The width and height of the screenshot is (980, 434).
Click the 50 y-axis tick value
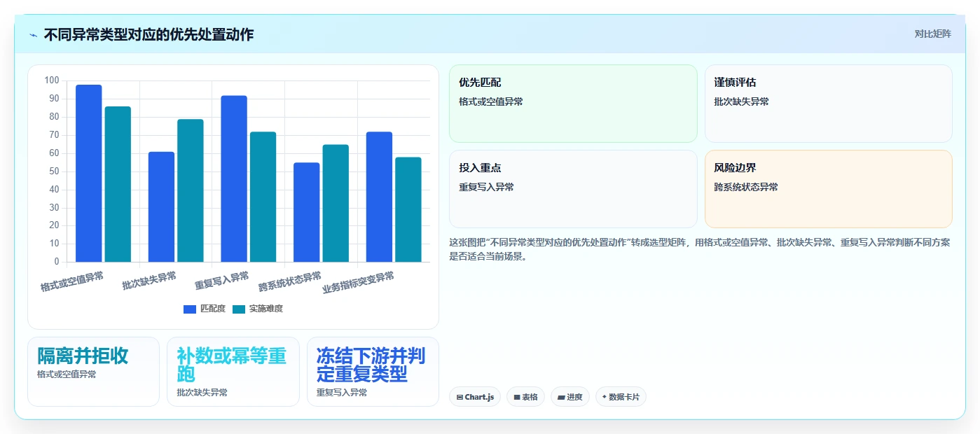54,171
